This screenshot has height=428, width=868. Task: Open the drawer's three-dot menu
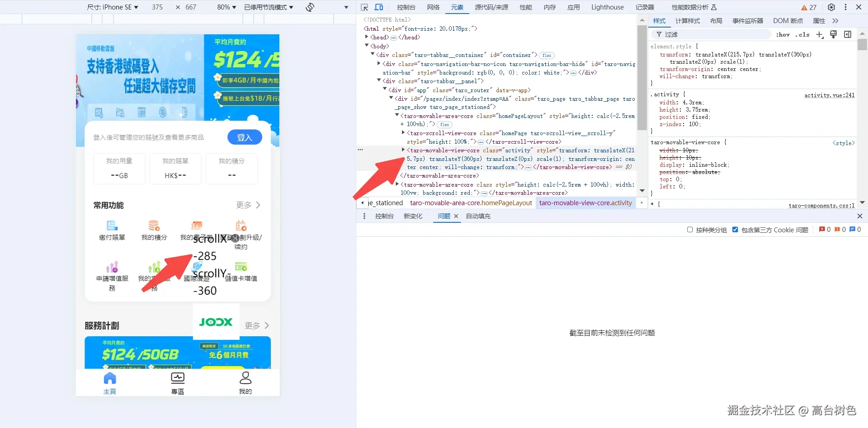click(x=364, y=216)
